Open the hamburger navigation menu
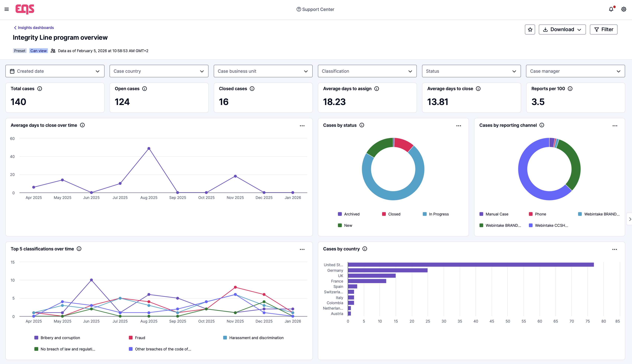Image resolution: width=632 pixels, height=364 pixels. [x=7, y=9]
